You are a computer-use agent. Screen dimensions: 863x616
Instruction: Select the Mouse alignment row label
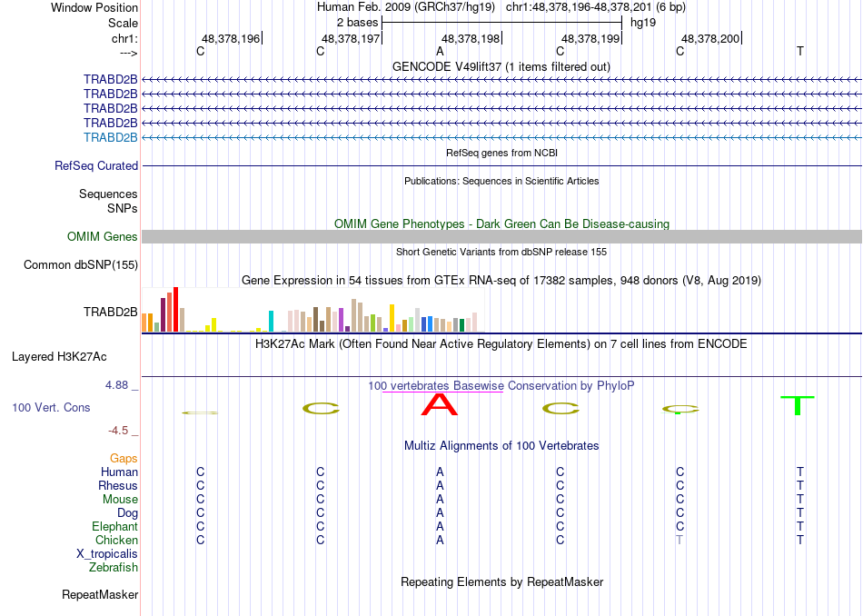[120, 500]
